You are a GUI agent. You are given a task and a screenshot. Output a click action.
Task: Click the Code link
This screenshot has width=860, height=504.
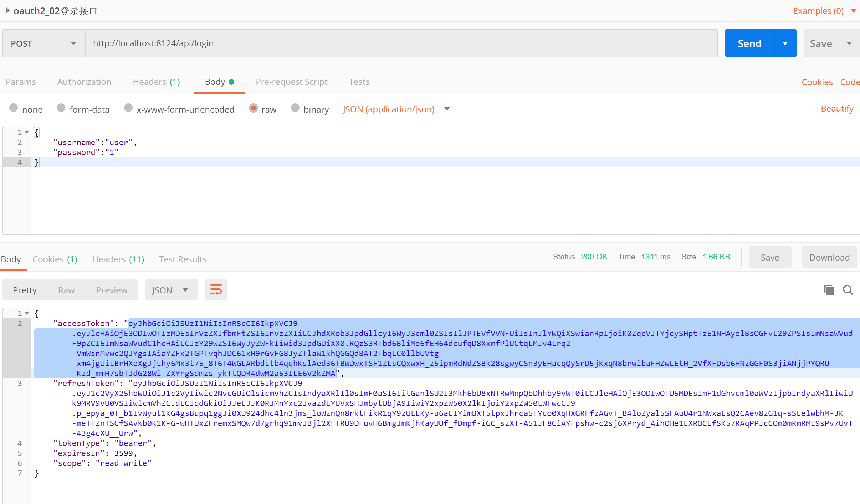850,82
